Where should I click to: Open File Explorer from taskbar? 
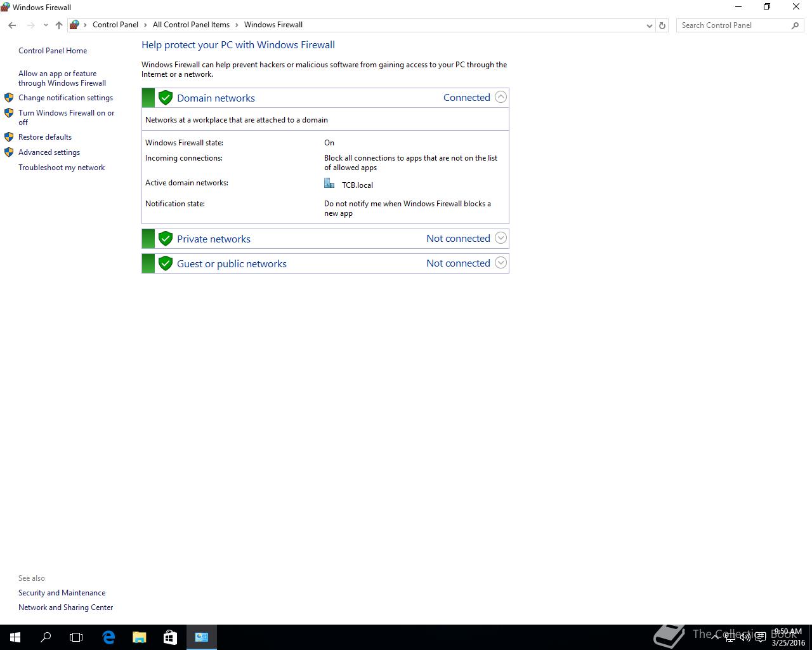click(x=140, y=637)
